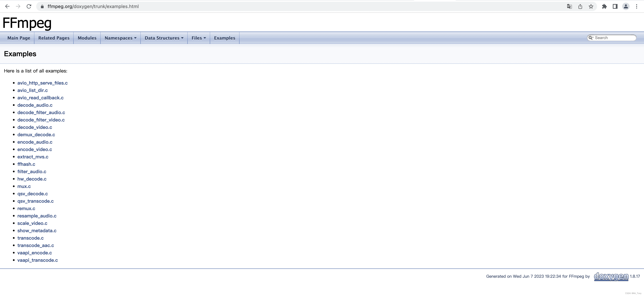Image resolution: width=644 pixels, height=296 pixels.
Task: Go back with the browser back arrow
Action: [7, 7]
